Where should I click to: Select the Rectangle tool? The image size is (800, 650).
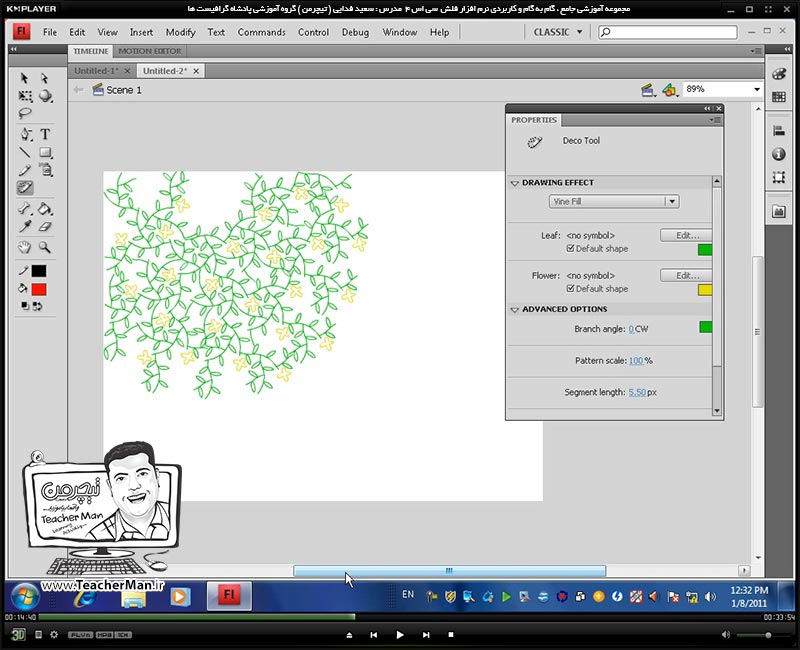(x=45, y=152)
